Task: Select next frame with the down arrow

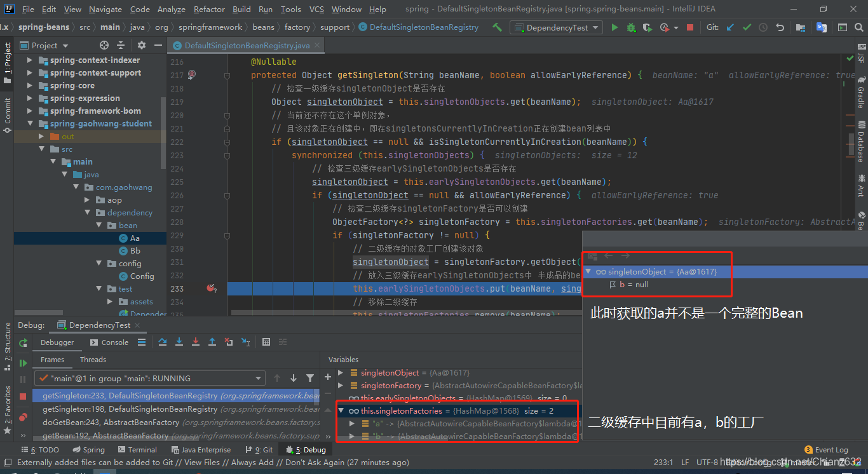Action: click(293, 378)
